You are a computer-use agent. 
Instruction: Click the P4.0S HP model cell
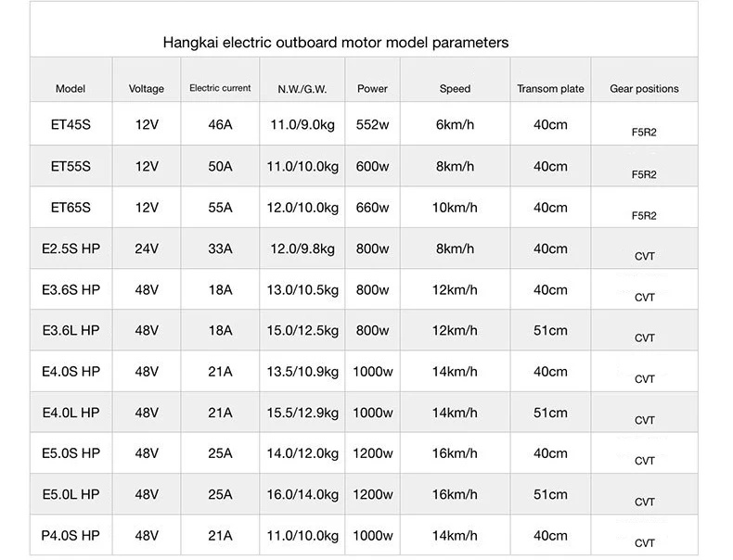click(x=71, y=535)
